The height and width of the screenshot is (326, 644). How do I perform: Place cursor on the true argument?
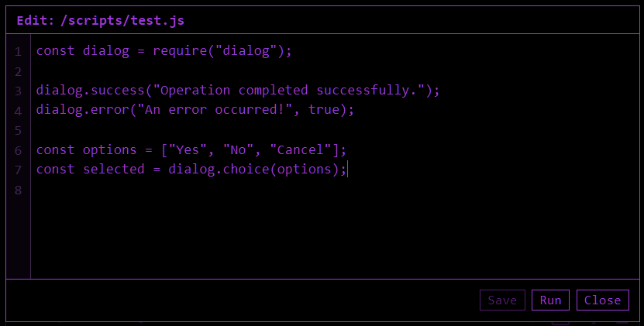point(324,110)
